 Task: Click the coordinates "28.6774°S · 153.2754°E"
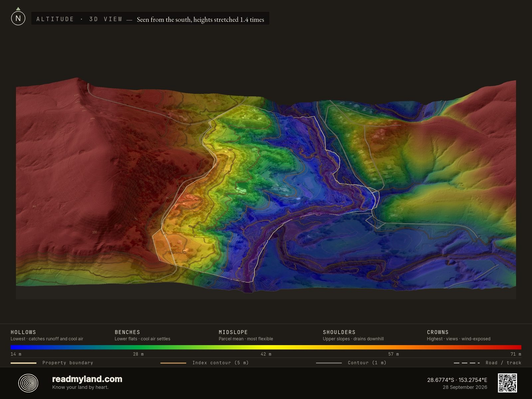457,380
